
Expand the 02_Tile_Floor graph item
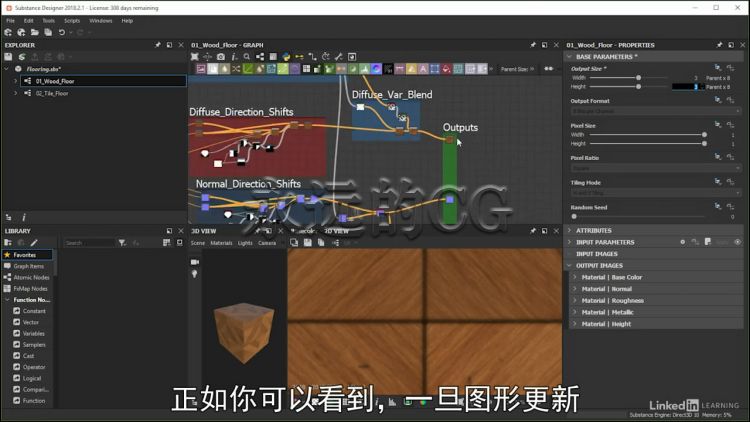pyautogui.click(x=15, y=93)
